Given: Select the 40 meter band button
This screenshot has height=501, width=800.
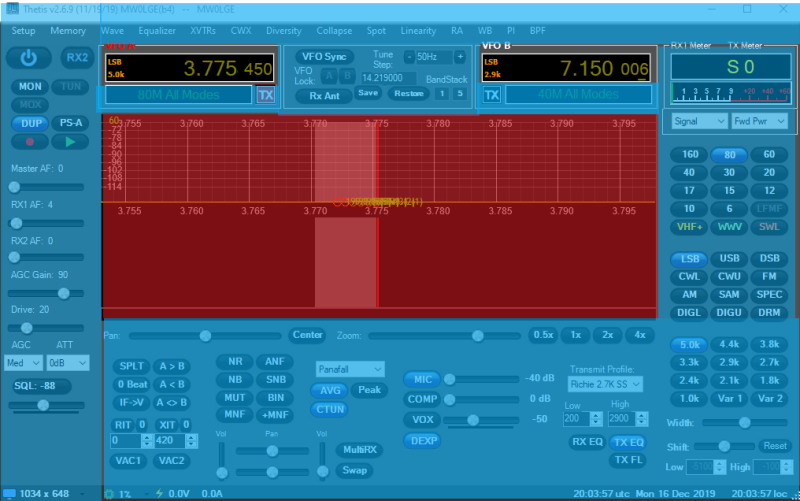Looking at the screenshot, I should click(x=689, y=172).
